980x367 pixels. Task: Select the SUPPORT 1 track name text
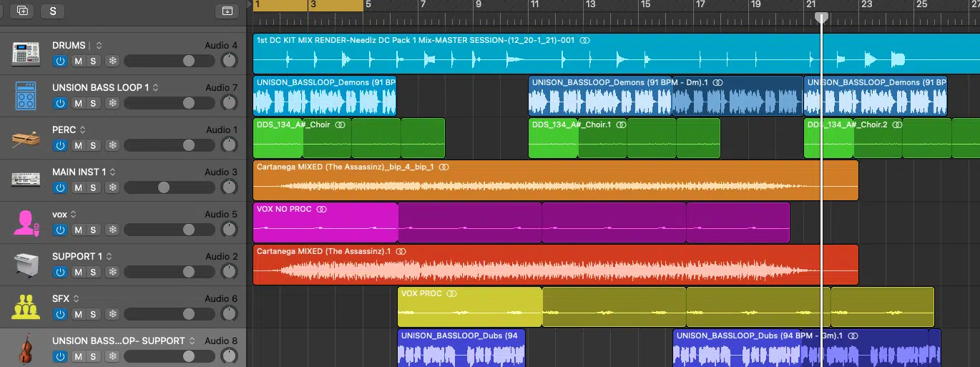(x=77, y=256)
